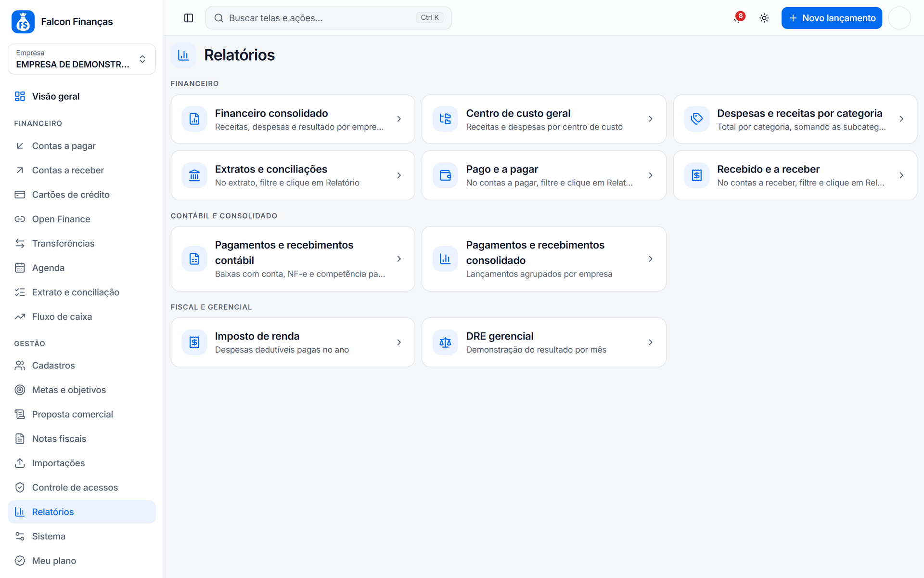Image resolution: width=924 pixels, height=578 pixels.
Task: Click the Financeiro consolidado document icon
Action: pyautogui.click(x=194, y=119)
